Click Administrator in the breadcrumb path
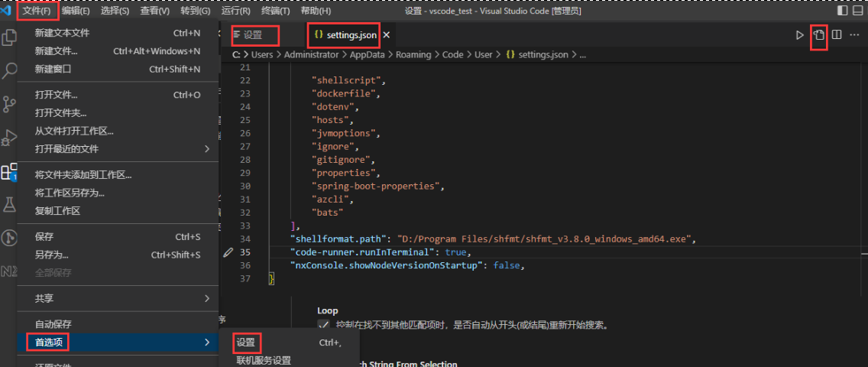This screenshot has width=868, height=367. pyautogui.click(x=312, y=55)
